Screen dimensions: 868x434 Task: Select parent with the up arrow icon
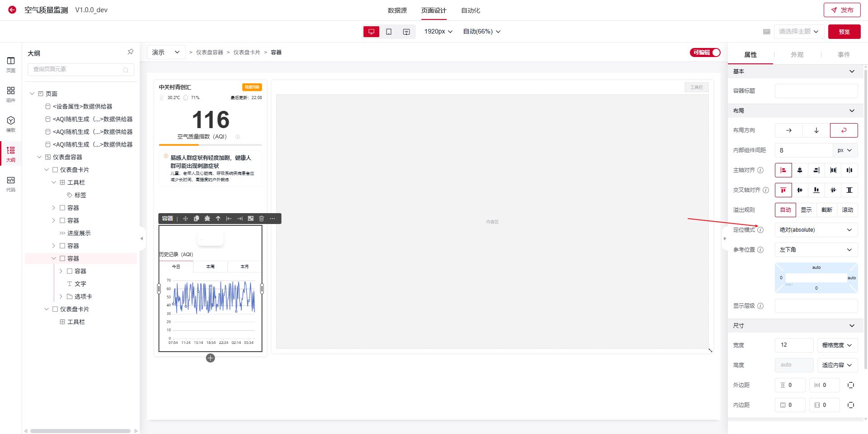(218, 219)
